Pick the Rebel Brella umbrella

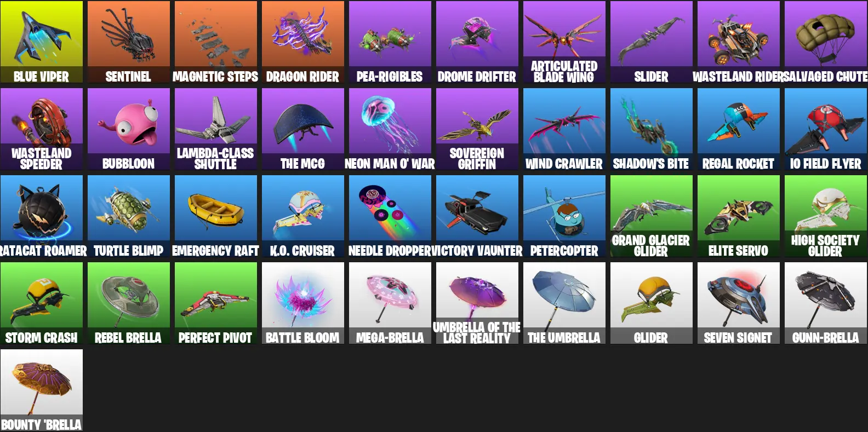pyautogui.click(x=129, y=303)
